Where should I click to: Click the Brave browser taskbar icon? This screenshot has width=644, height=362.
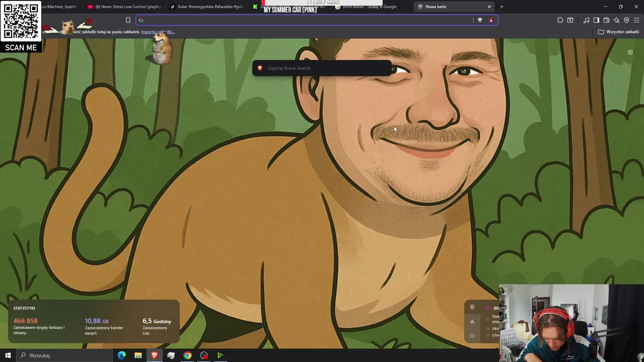coord(154,355)
